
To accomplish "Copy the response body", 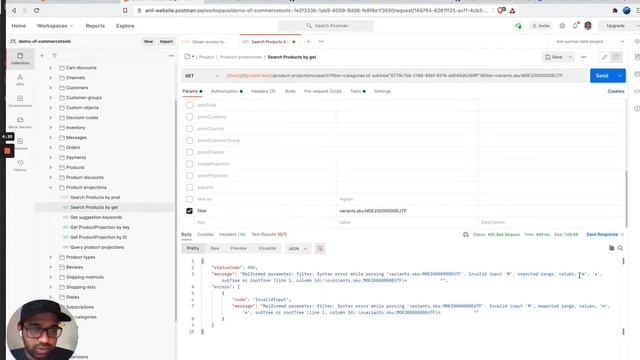I will tap(611, 248).
